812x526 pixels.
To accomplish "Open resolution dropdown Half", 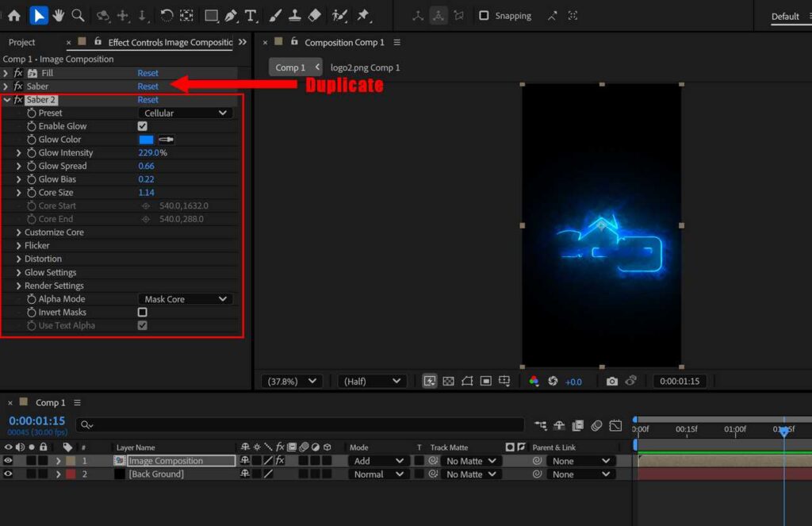I will click(372, 382).
